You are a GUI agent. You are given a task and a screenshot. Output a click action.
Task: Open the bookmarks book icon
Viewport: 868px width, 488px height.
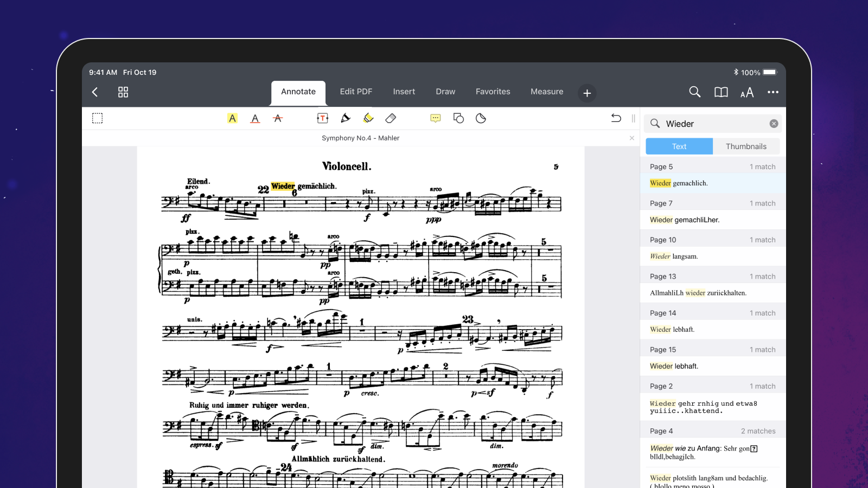click(x=721, y=92)
